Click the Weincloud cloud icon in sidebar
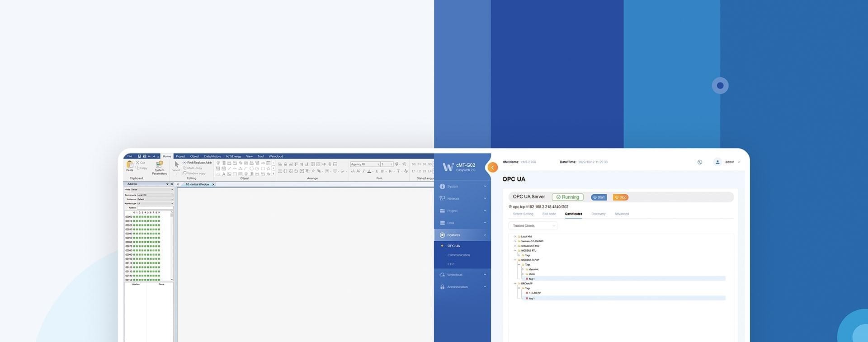Viewport: 868px width, 342px height. 442,275
